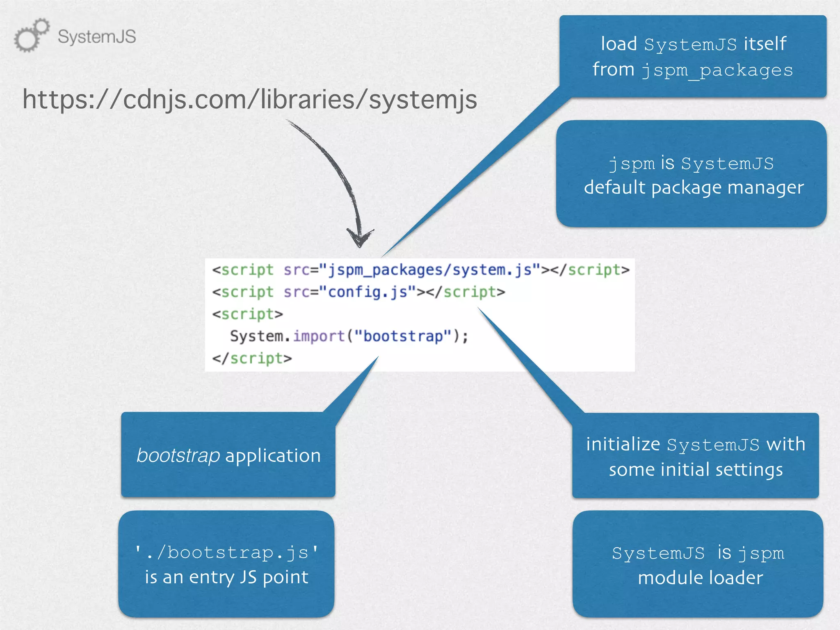Click the 'jspm is SystemJS default package manager' box
The image size is (840, 630).
(691, 173)
